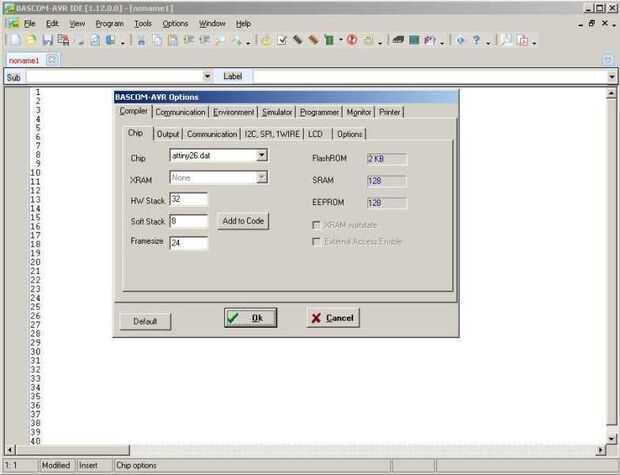
Task: Click the editor vertical scrollbar up arrow
Action: [x=611, y=93]
